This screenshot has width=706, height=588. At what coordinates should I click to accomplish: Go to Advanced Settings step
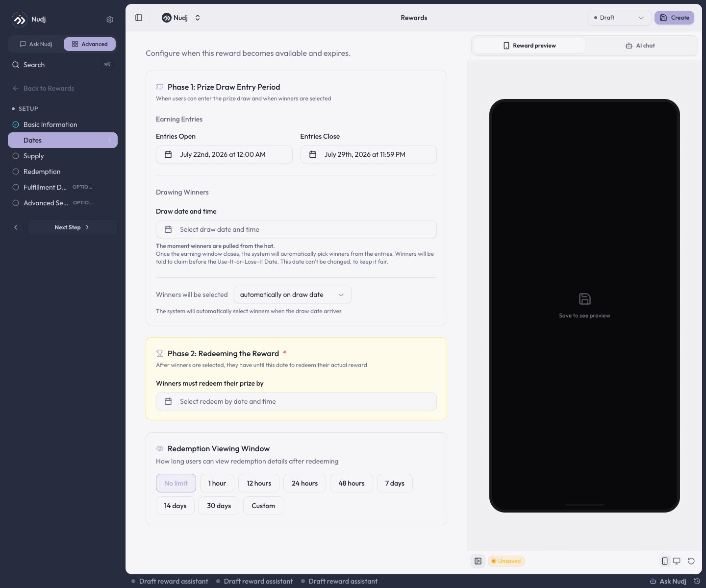click(x=63, y=203)
